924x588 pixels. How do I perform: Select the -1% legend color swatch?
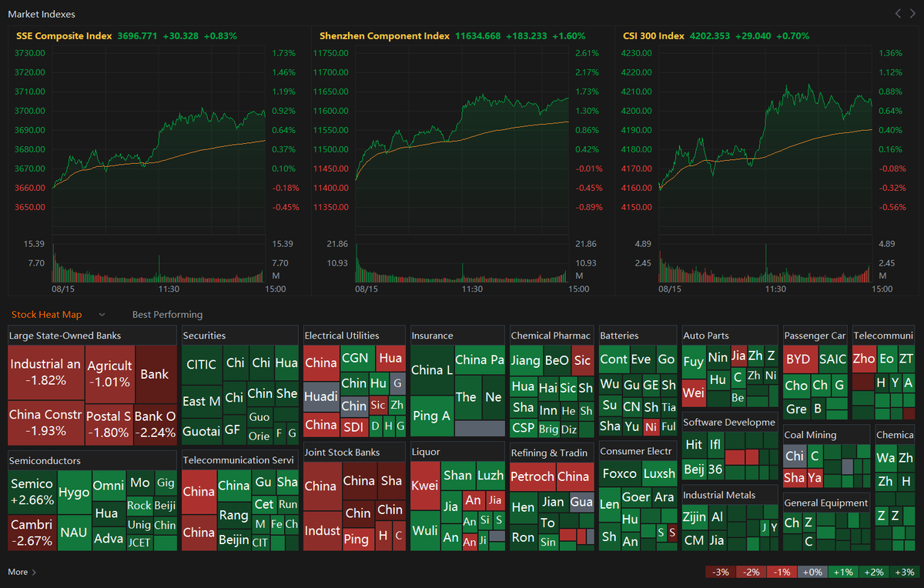click(782, 572)
